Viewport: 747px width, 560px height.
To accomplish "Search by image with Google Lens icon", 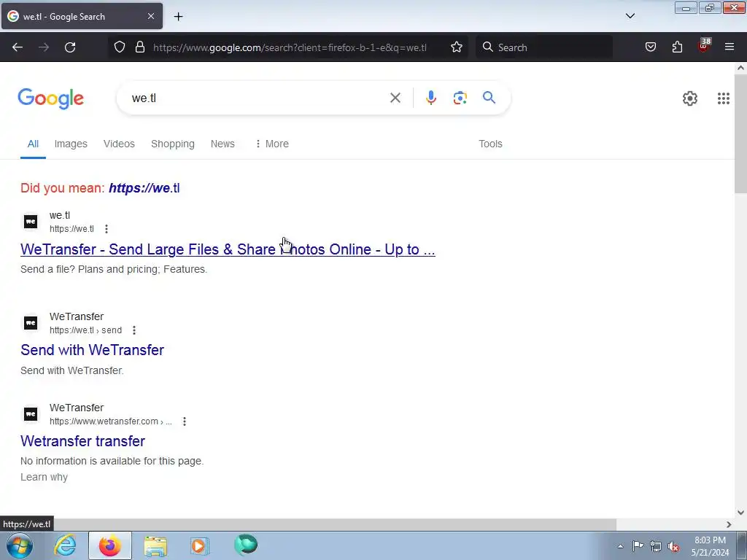I will click(460, 98).
